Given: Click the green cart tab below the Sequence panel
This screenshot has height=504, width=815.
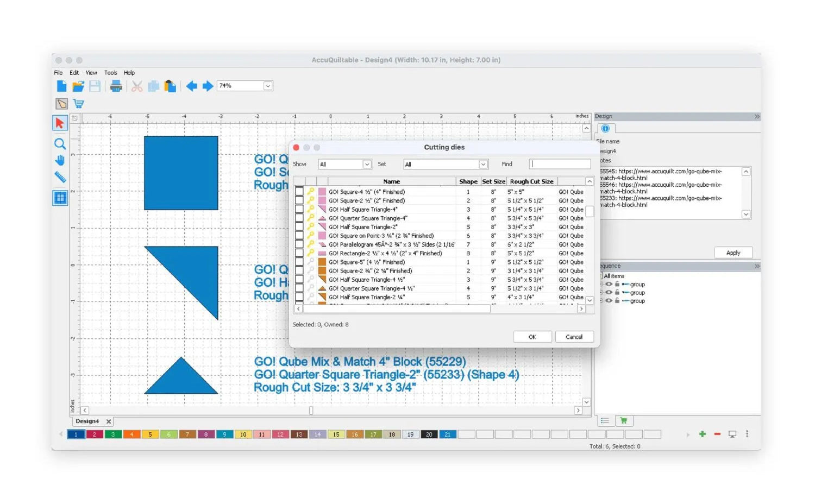Looking at the screenshot, I should (623, 420).
